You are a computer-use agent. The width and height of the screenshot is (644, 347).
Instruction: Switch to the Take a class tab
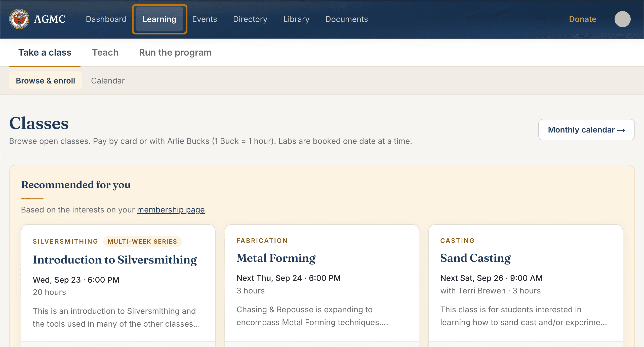click(45, 53)
